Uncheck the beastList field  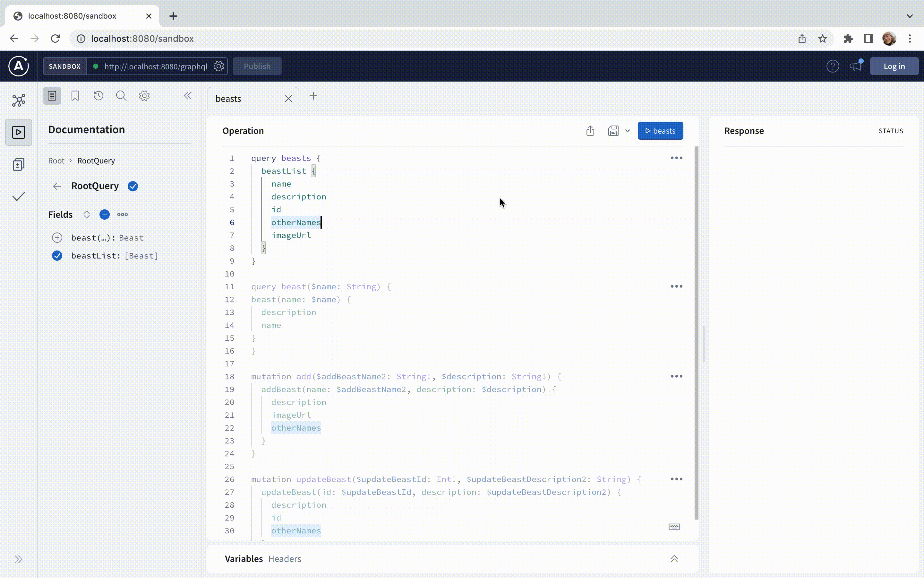click(57, 256)
